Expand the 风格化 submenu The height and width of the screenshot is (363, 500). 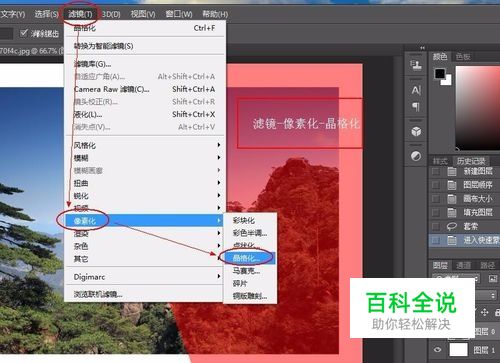(145, 145)
